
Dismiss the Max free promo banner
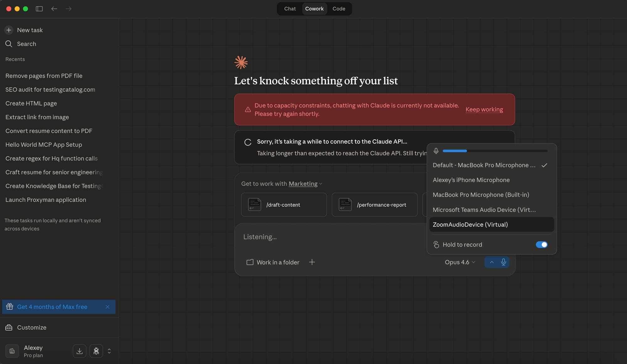108,307
